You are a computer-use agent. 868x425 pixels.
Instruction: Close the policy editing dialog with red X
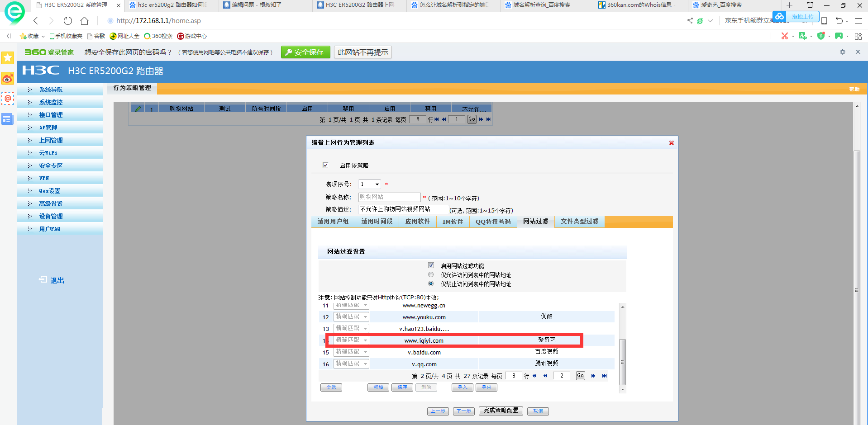[671, 143]
